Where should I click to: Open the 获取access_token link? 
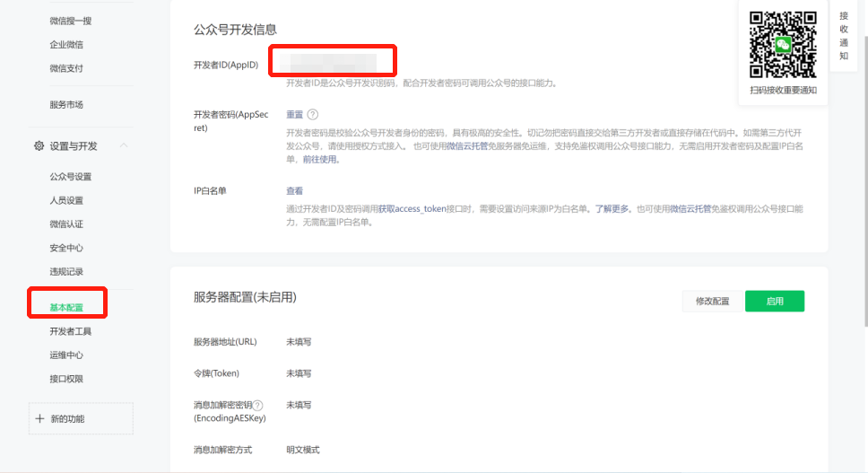coord(412,208)
